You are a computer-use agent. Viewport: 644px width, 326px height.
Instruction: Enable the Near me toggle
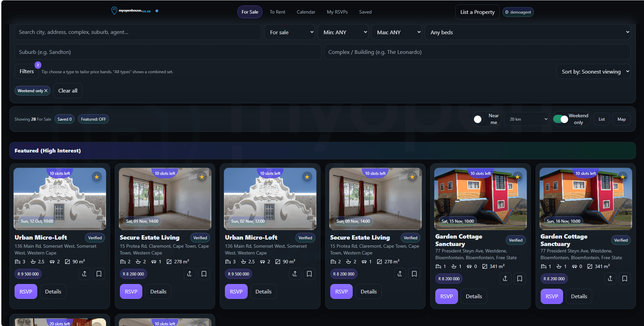(x=478, y=119)
